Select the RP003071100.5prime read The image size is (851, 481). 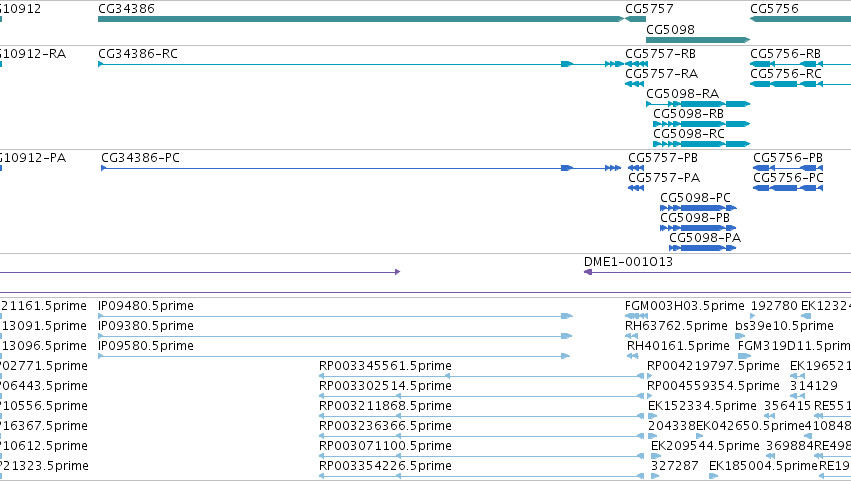(x=481, y=456)
